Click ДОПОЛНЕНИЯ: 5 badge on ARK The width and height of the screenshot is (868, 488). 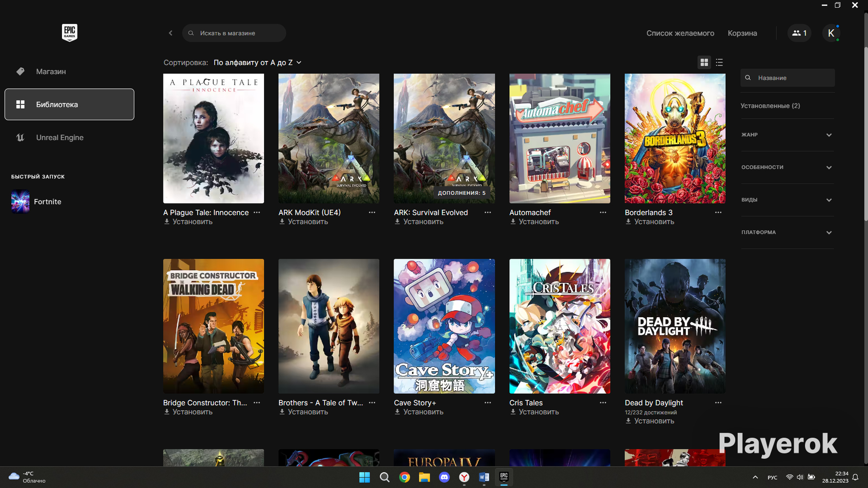(x=462, y=193)
